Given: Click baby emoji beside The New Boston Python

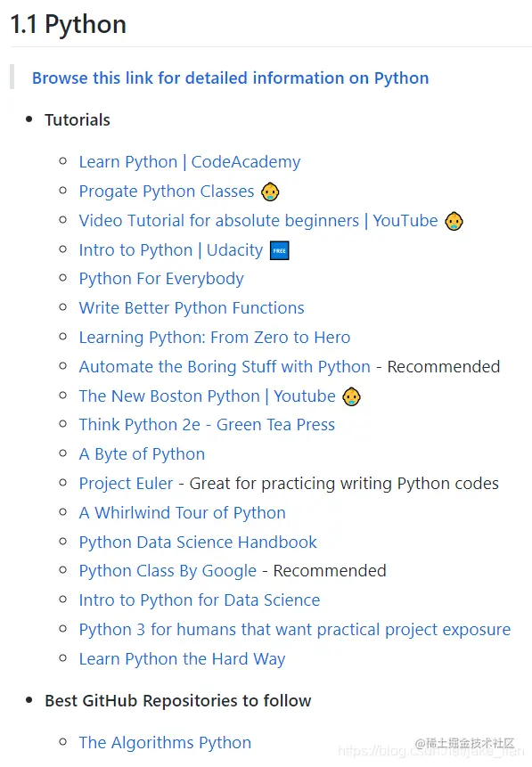Looking at the screenshot, I should coord(351,396).
